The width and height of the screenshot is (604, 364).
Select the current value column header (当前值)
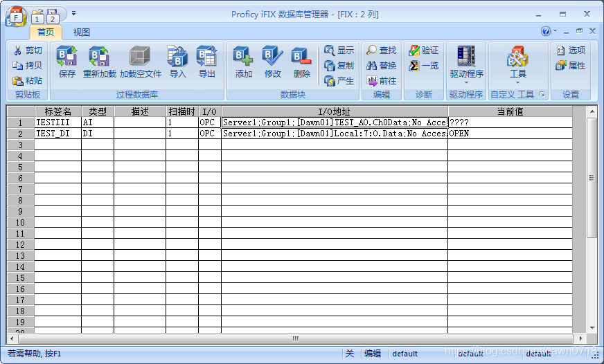coord(510,111)
